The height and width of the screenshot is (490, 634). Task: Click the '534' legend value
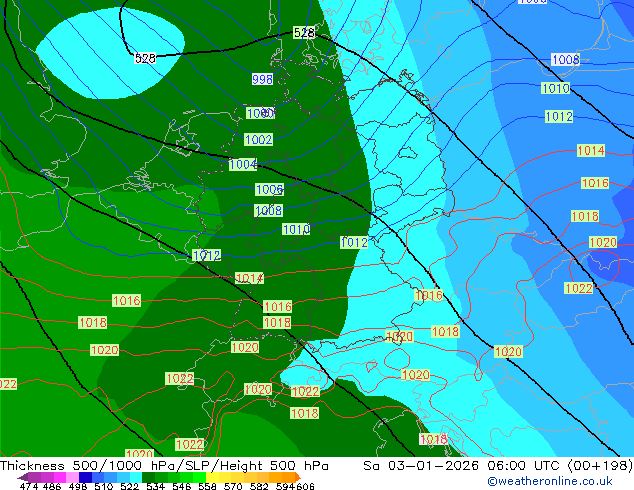click(x=155, y=486)
